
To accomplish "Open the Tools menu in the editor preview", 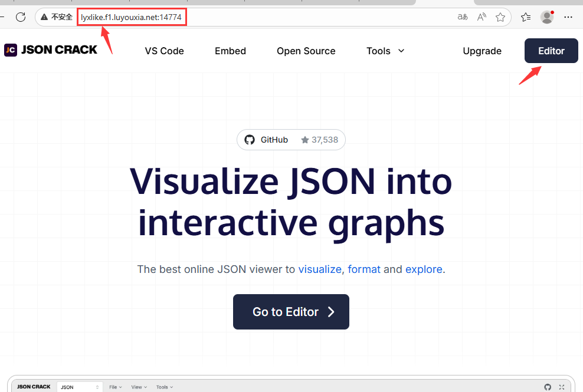I will pos(165,387).
